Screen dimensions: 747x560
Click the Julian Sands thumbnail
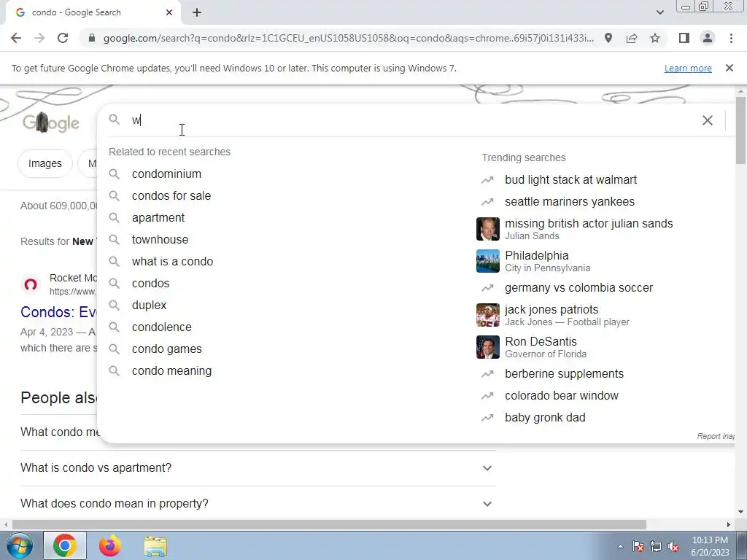[x=488, y=229]
